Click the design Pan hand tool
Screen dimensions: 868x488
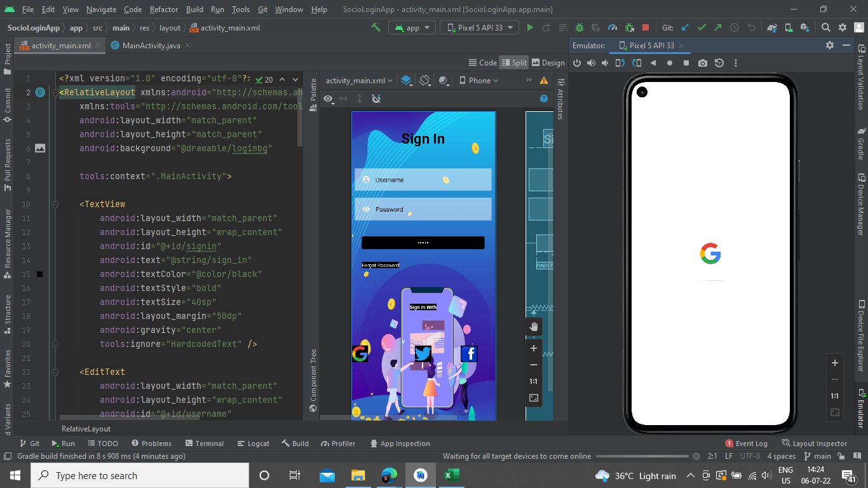(x=534, y=327)
